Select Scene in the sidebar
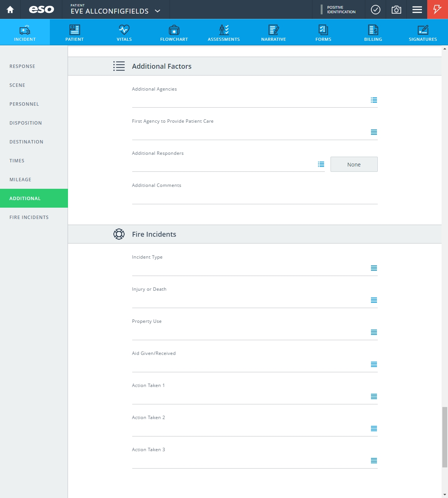The height and width of the screenshot is (498, 448). click(x=34, y=85)
